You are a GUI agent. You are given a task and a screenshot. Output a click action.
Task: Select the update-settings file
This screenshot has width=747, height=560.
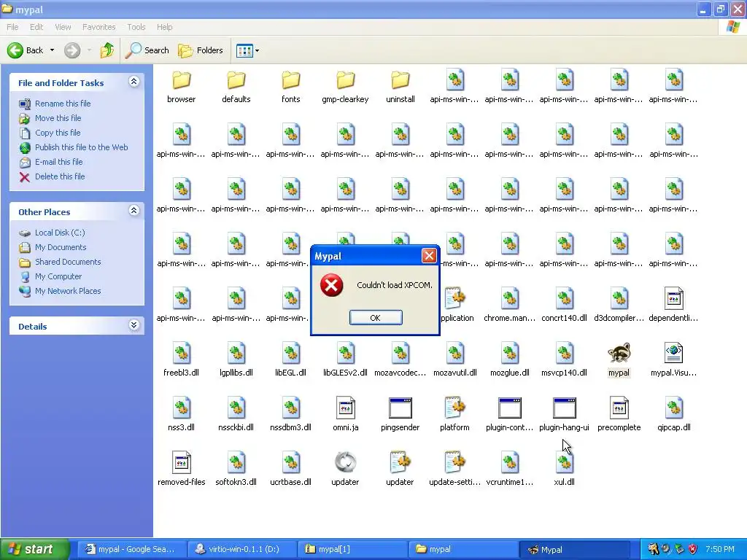pyautogui.click(x=455, y=470)
